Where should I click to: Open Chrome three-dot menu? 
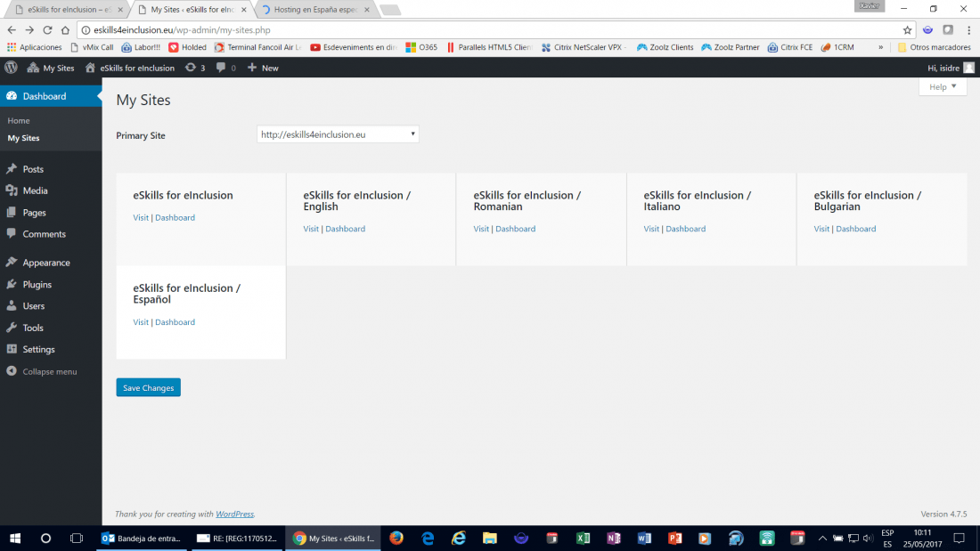[x=968, y=30]
